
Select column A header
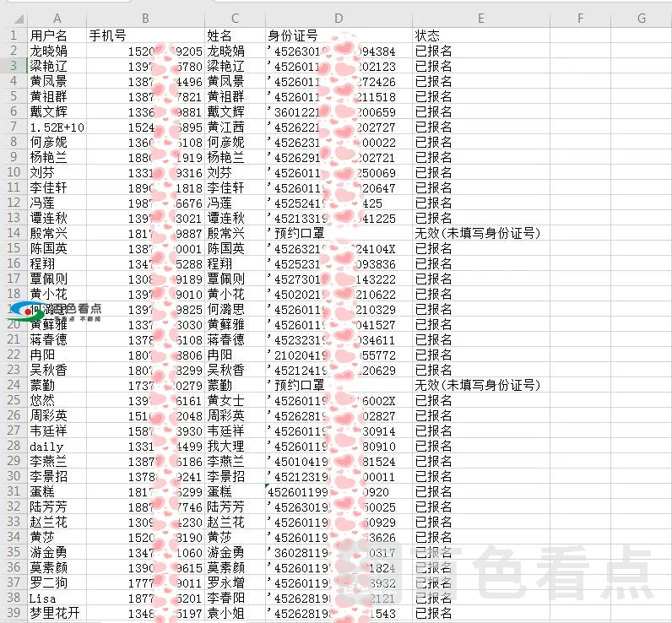(57, 19)
